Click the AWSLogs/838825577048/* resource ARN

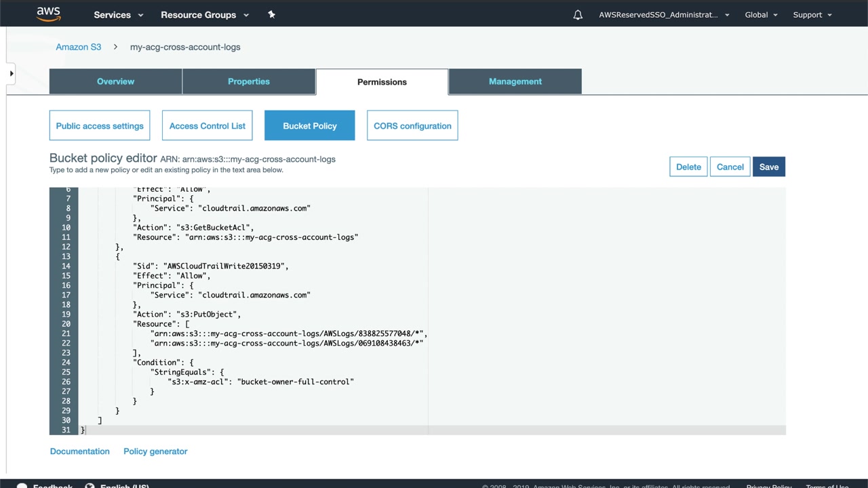point(289,333)
